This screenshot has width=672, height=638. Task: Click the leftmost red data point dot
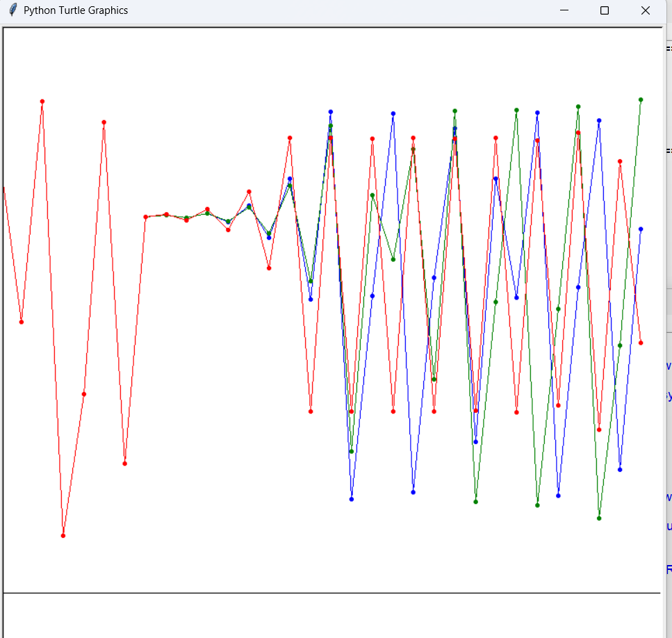22,322
